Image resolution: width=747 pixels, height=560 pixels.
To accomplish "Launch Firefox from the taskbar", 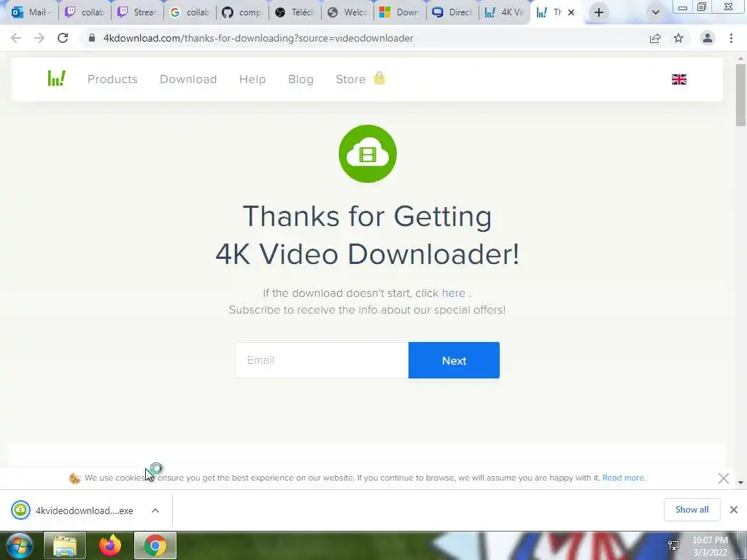I will pyautogui.click(x=110, y=545).
